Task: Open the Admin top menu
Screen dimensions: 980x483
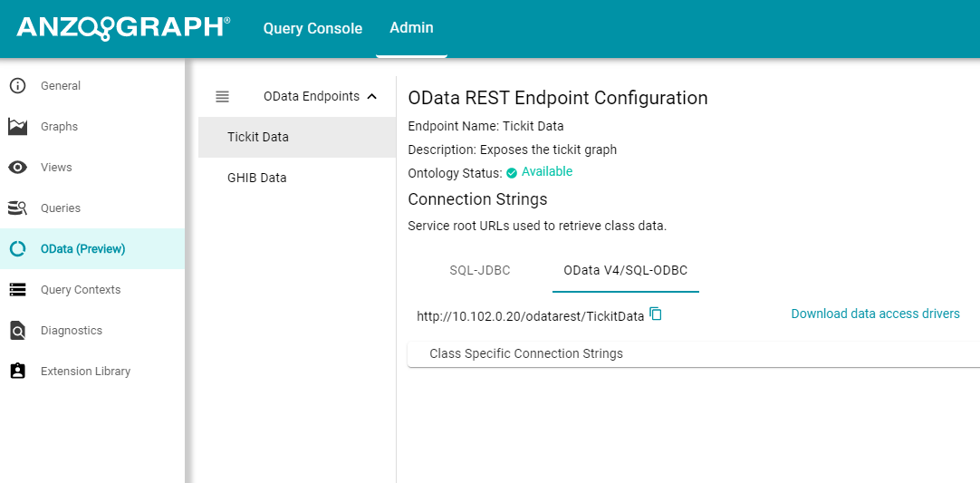Action: click(411, 27)
